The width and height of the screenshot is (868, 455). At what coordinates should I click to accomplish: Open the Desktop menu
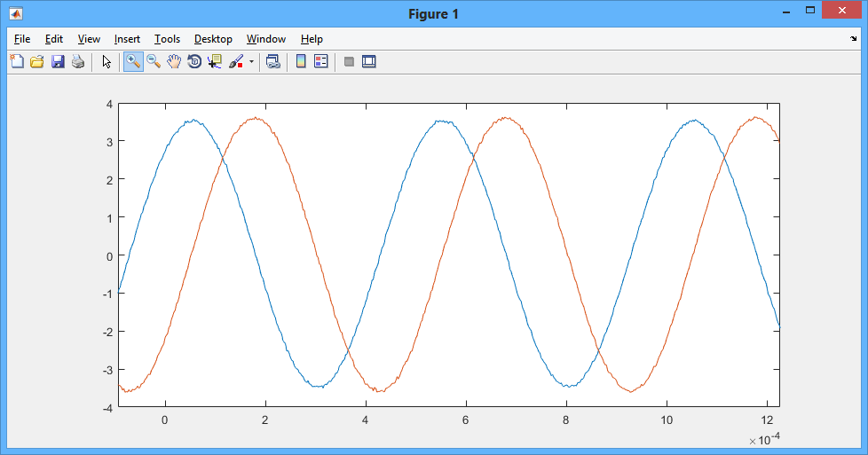pos(213,39)
